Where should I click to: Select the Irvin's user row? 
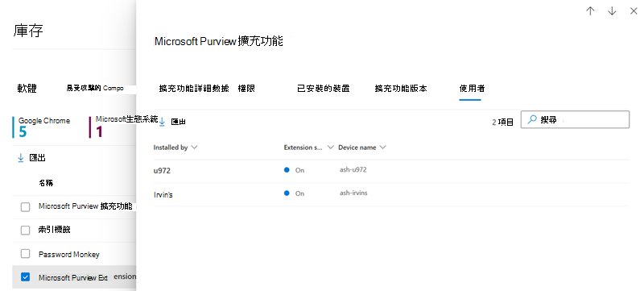pyautogui.click(x=391, y=194)
